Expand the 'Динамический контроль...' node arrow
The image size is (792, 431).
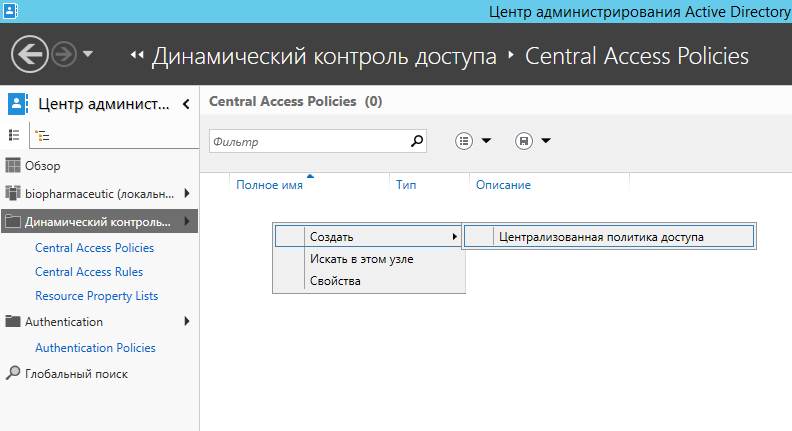187,221
